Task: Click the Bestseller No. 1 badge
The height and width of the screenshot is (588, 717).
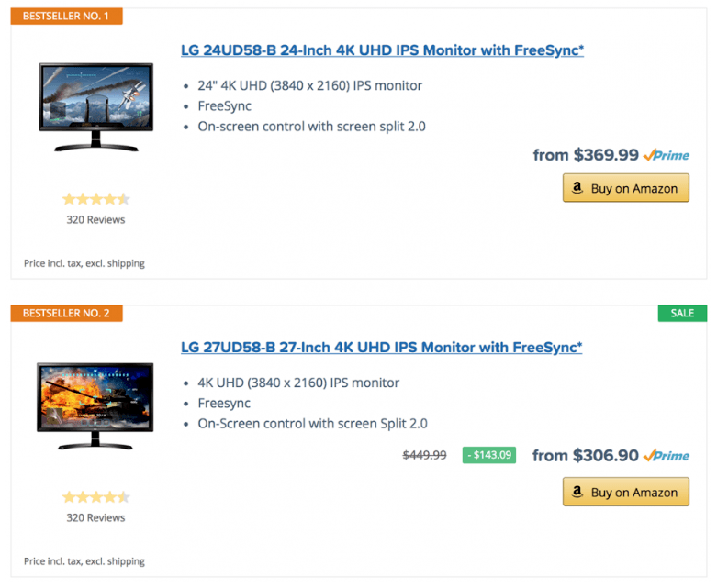Action: (x=66, y=16)
